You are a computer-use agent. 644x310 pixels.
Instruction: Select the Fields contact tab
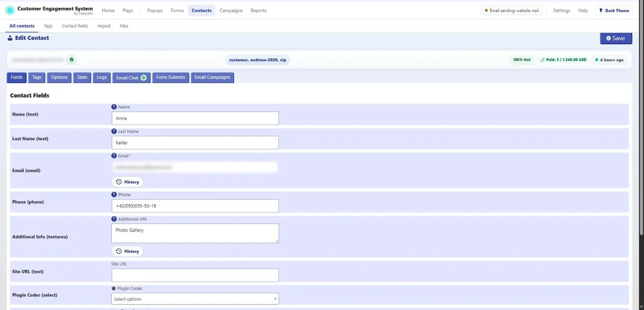click(17, 78)
